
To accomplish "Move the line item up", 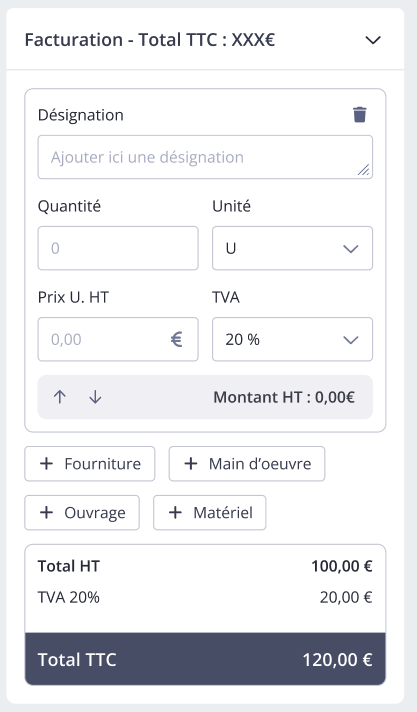I will tap(60, 397).
